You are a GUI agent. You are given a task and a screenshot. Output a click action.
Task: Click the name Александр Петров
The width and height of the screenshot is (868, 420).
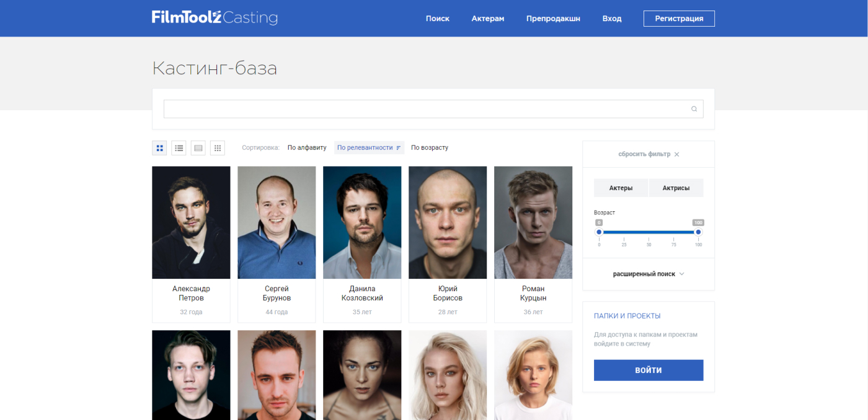191,294
